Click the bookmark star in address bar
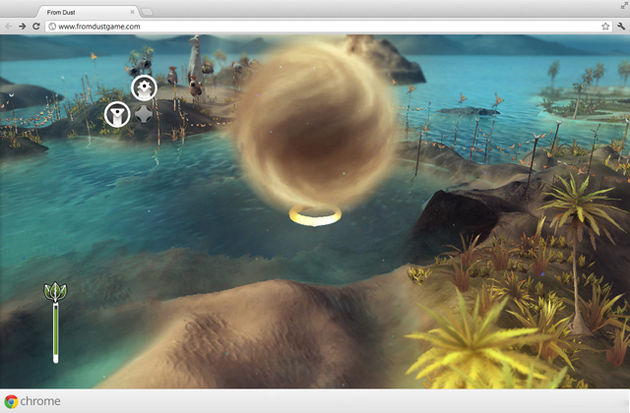Screen dimensions: 630x413 coord(606,26)
